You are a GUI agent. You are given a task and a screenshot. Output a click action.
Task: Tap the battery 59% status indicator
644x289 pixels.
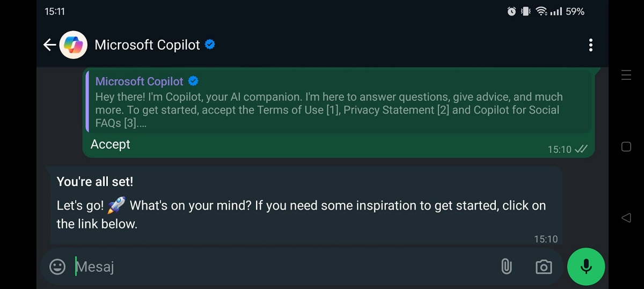575,11
